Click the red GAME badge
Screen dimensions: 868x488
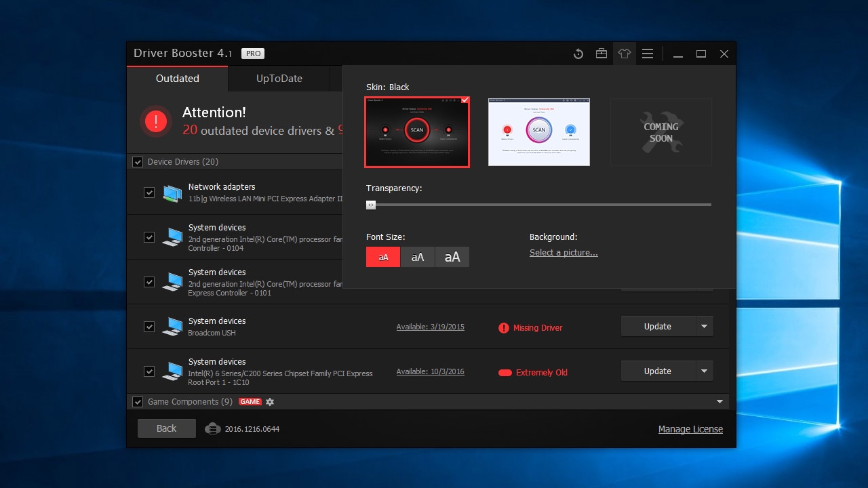pos(250,402)
